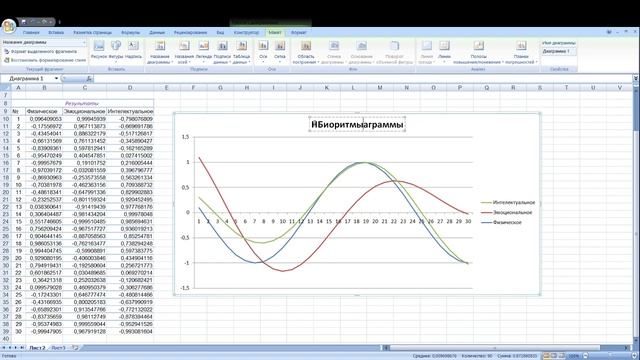The image size is (640, 360).
Task: Open the Вставка ribbon tab
Action: [56, 32]
